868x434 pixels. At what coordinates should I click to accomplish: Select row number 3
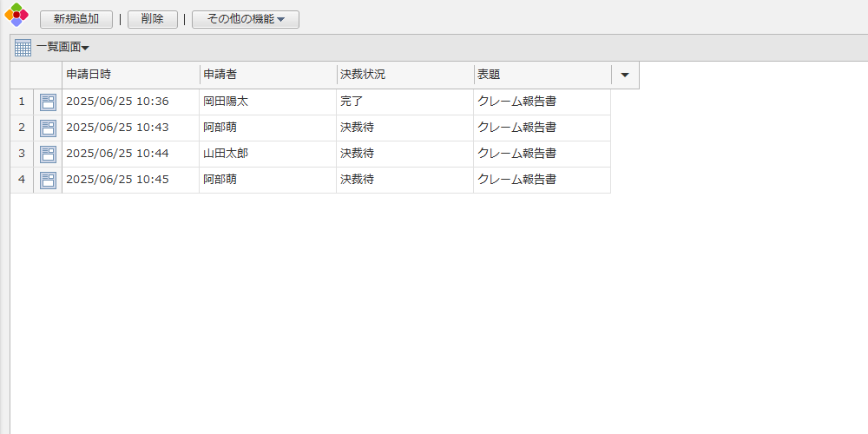(x=22, y=154)
